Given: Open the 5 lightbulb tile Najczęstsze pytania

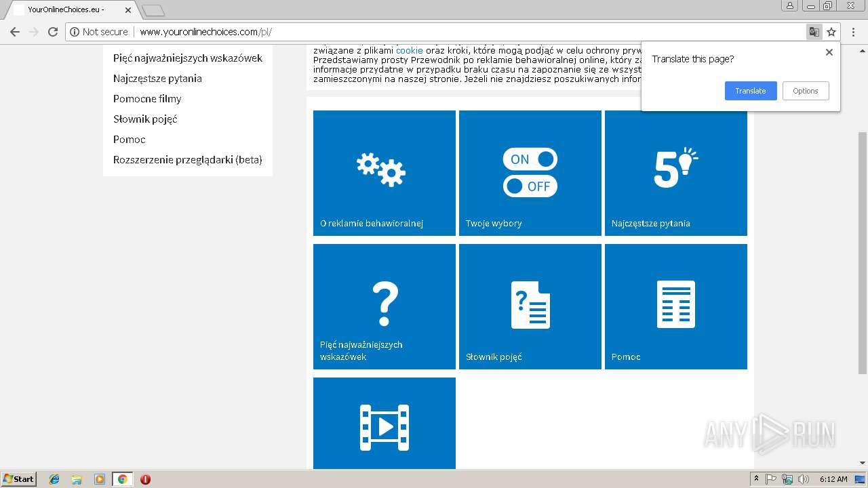Looking at the screenshot, I should coord(676,173).
